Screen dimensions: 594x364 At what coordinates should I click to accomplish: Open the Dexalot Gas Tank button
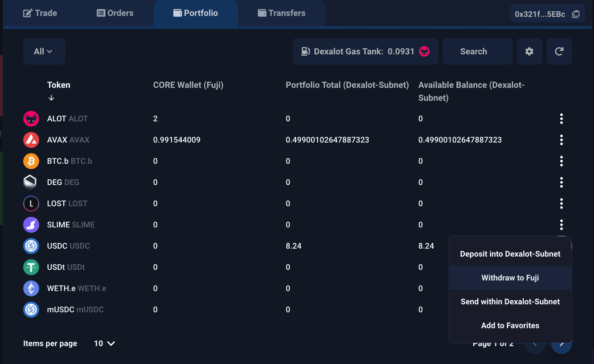pos(365,51)
